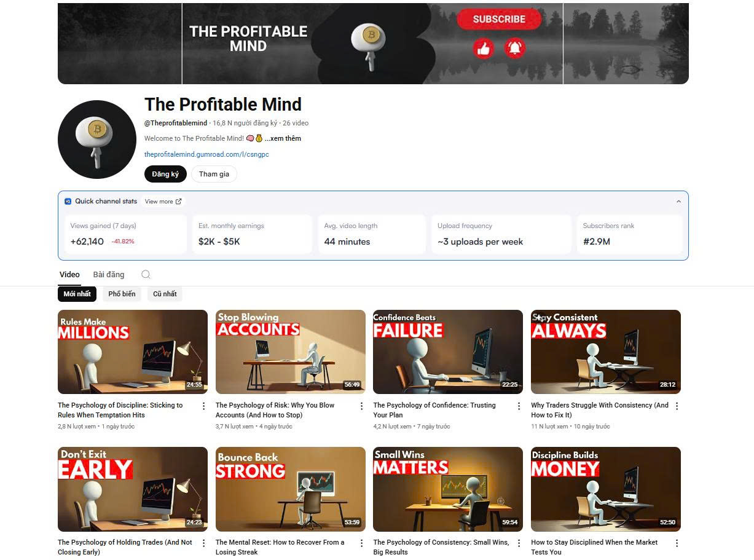Image resolution: width=754 pixels, height=560 pixels.
Task: Click the Đăng ký subscribe button
Action: tap(165, 174)
